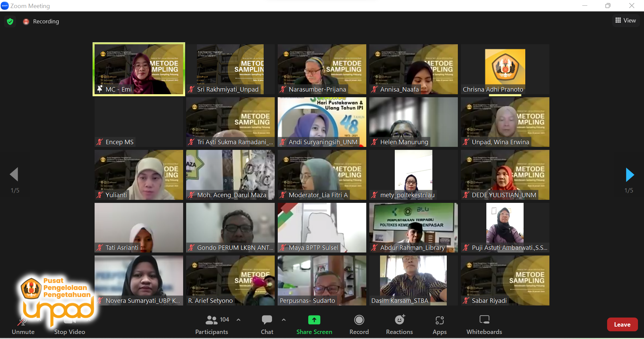Open the Chat panel

click(x=267, y=325)
